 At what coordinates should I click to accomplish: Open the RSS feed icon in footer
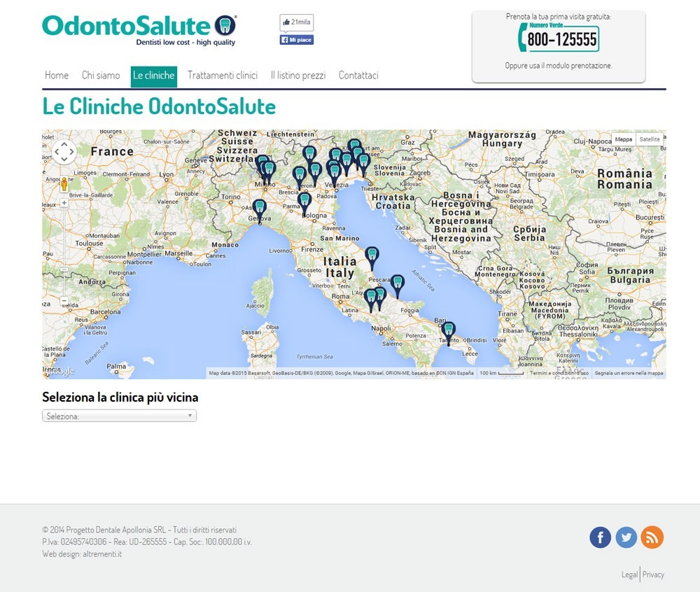pyautogui.click(x=652, y=537)
